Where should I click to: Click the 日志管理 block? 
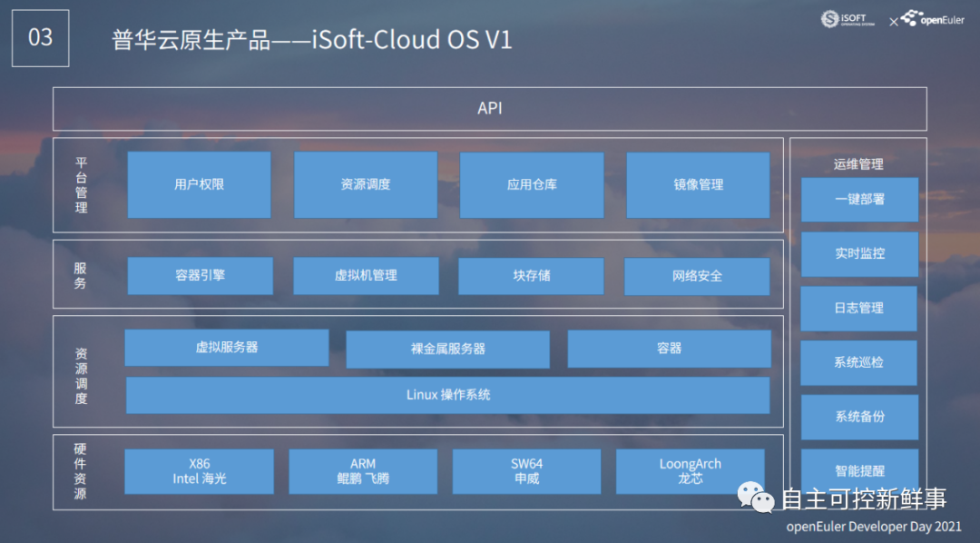858,309
